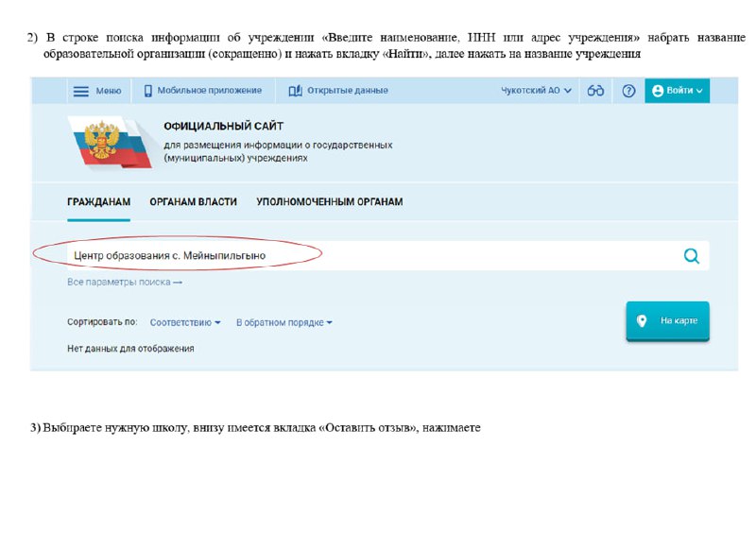The width and height of the screenshot is (756, 533).
Task: Click the Меню label
Action: (x=109, y=91)
